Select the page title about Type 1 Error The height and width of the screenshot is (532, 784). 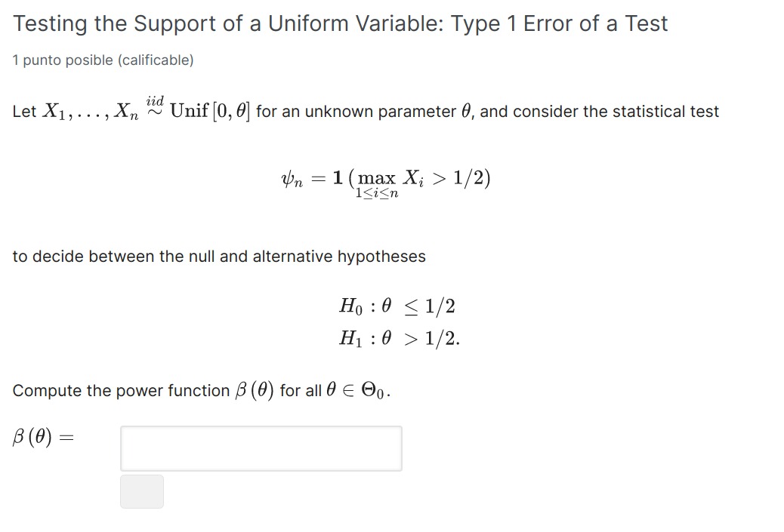[x=340, y=23]
